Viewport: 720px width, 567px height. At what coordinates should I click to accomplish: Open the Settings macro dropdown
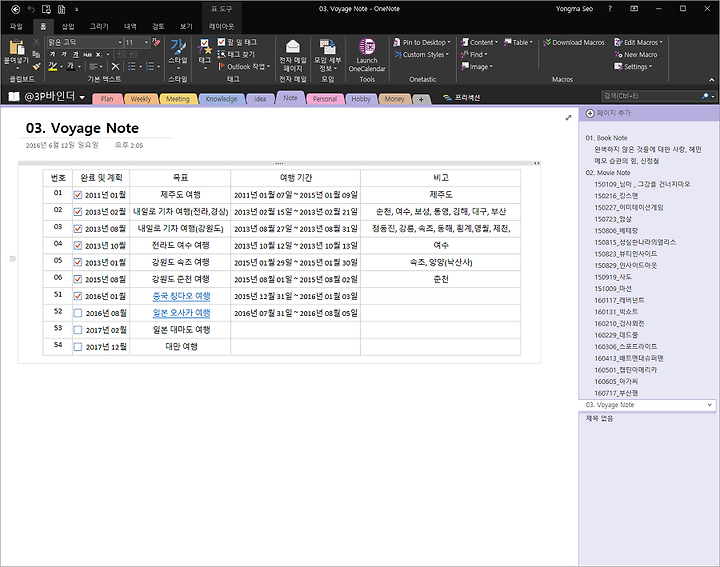click(633, 67)
